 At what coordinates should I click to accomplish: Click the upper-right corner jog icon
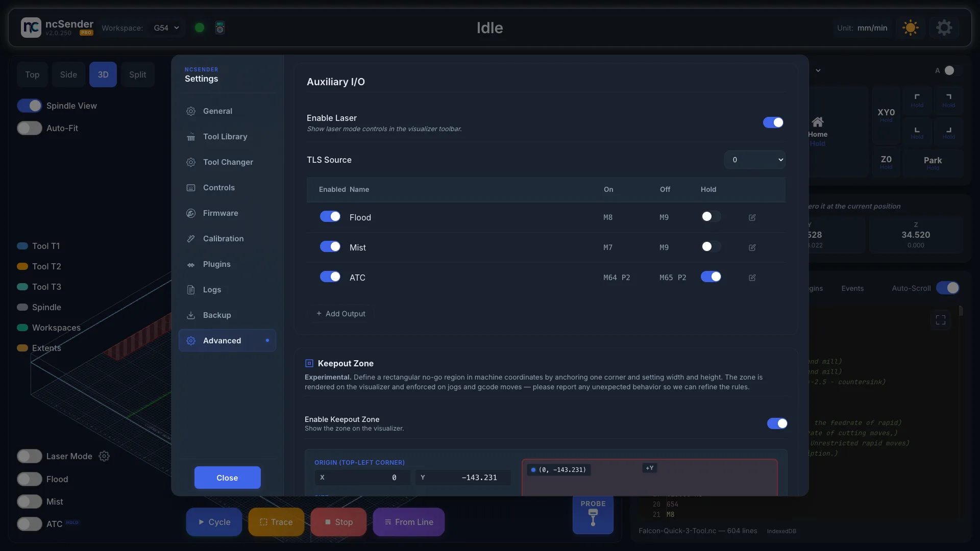click(x=949, y=99)
